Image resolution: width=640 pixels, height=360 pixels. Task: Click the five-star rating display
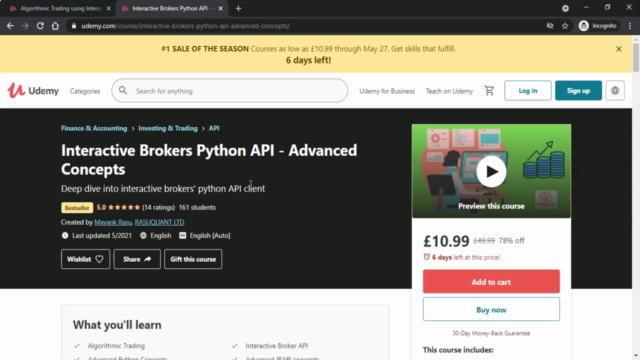[124, 207]
